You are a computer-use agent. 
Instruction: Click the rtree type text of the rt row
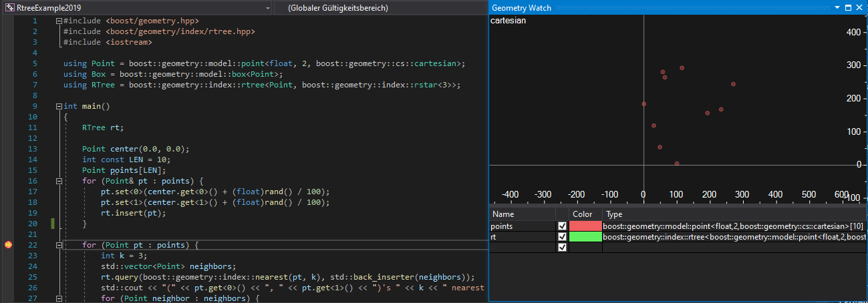735,236
